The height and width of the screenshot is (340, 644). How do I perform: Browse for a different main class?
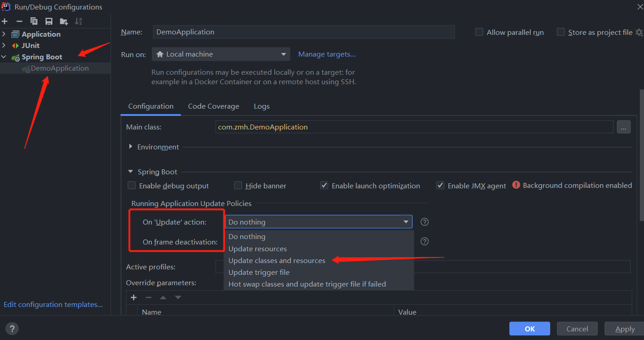pyautogui.click(x=624, y=127)
